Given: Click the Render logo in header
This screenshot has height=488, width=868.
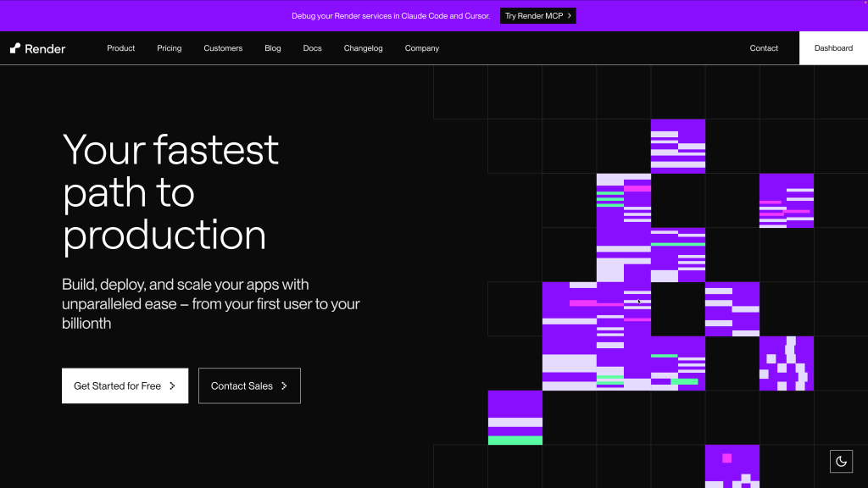Looking at the screenshot, I should (38, 48).
